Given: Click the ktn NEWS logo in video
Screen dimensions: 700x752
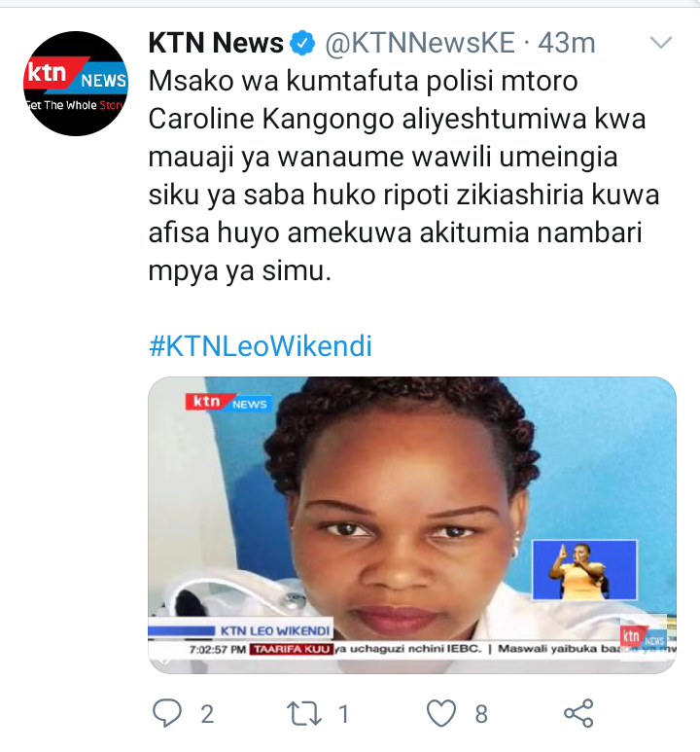Looking at the screenshot, I should tap(228, 402).
